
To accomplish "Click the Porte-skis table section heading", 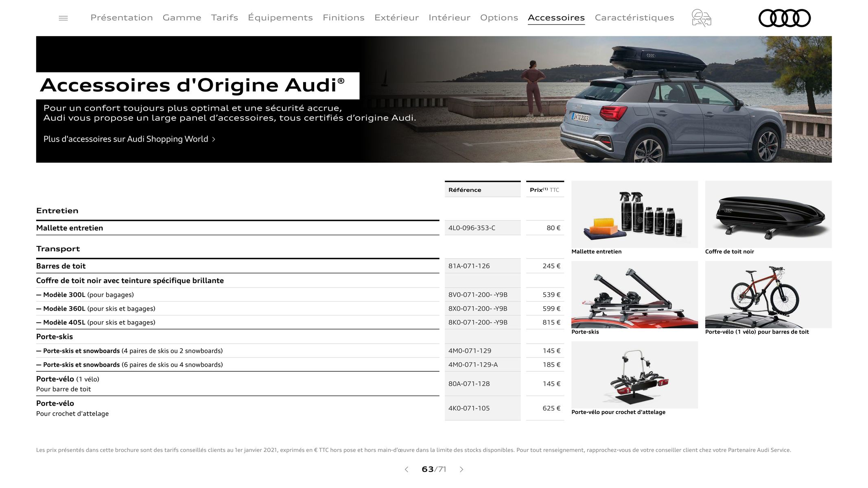I will tap(55, 337).
